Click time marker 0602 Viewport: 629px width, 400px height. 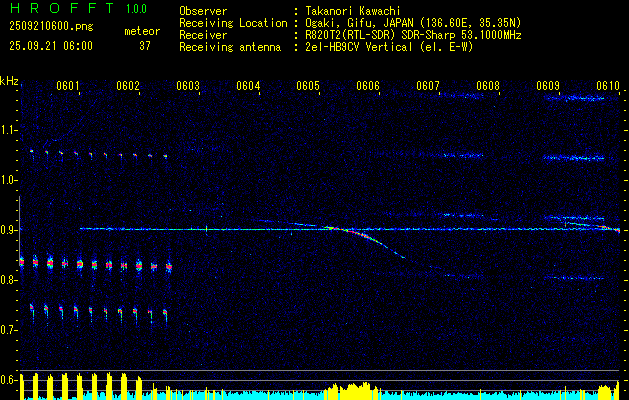pyautogui.click(x=128, y=85)
